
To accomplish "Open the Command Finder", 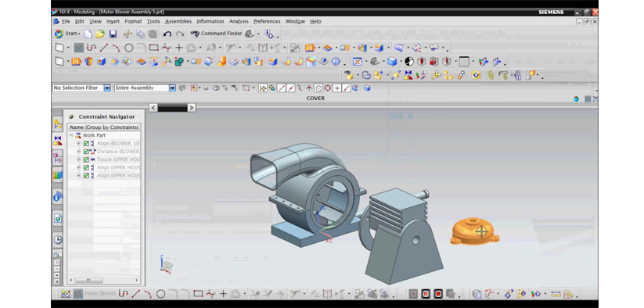I will click(x=217, y=34).
